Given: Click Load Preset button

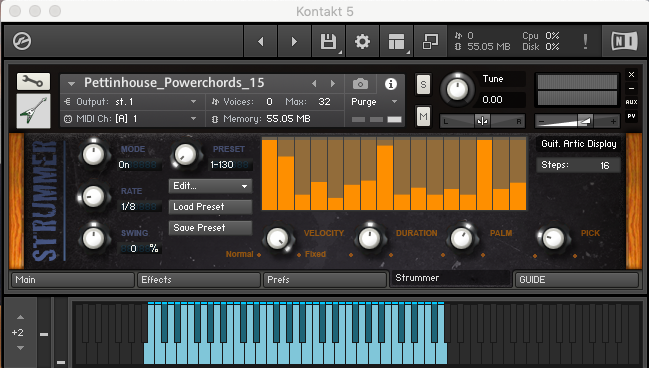Looking at the screenshot, I should coord(210,207).
